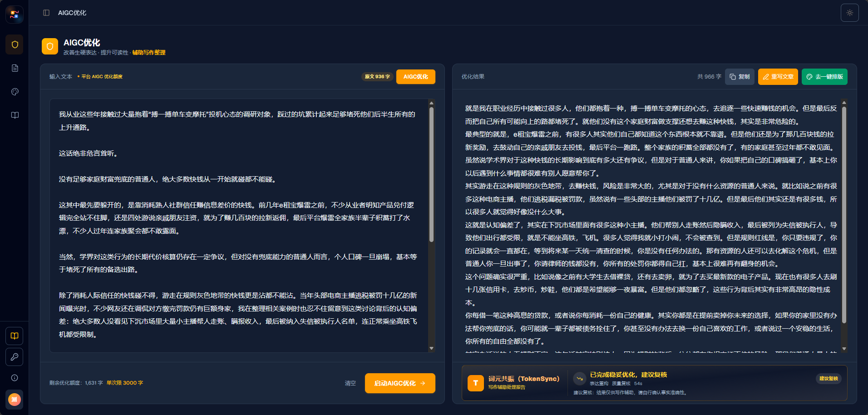Open the orange user avatar
This screenshot has height=415, width=868.
(15, 400)
